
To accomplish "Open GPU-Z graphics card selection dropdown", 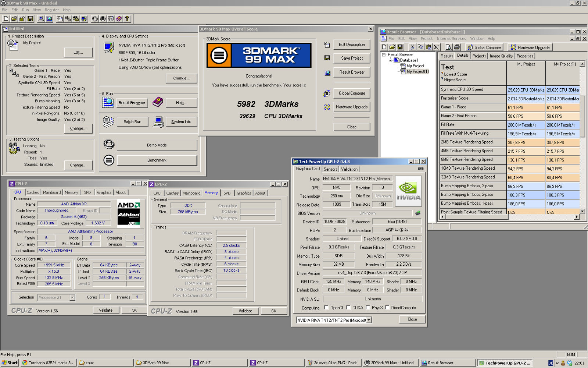I will [x=369, y=320].
